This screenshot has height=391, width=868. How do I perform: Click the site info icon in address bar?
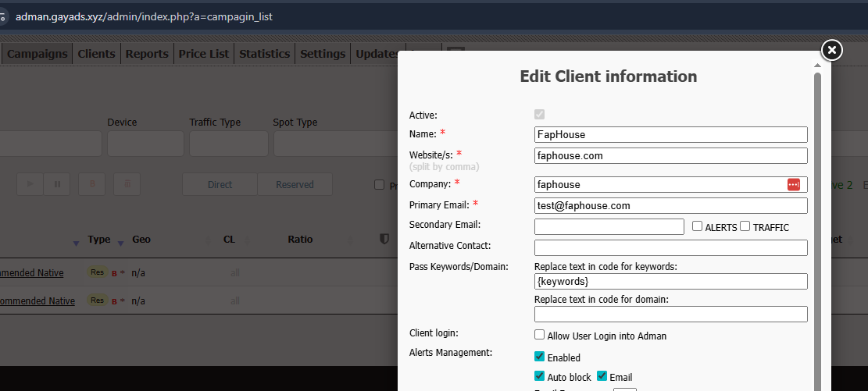pos(5,16)
